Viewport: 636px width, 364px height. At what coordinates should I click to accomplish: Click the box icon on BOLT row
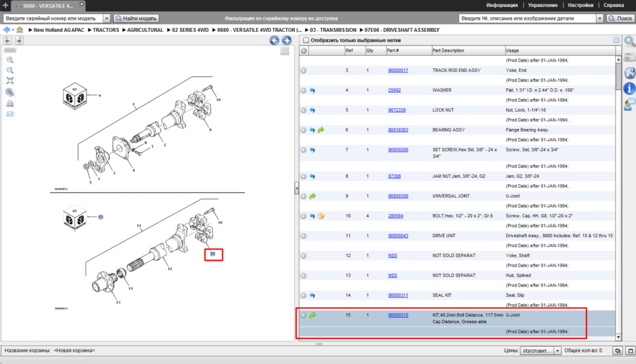pyautogui.click(x=321, y=216)
